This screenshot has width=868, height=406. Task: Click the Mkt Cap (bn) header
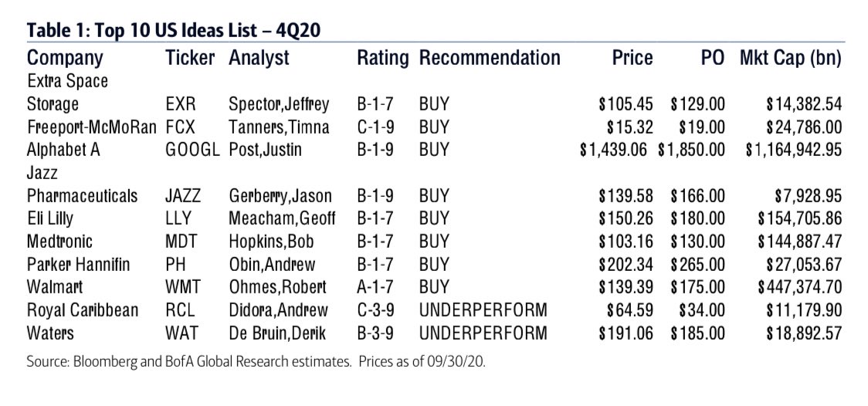[x=790, y=58]
